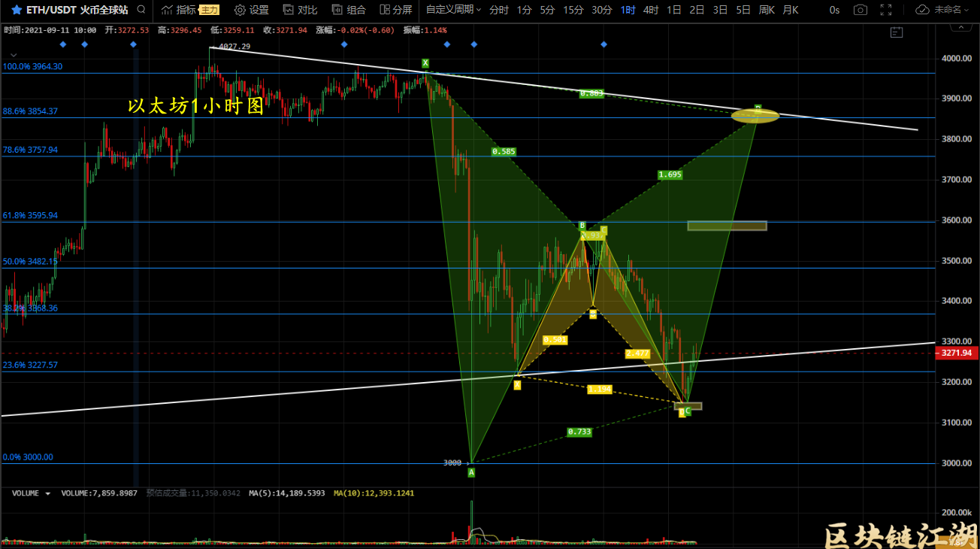Image resolution: width=980 pixels, height=549 pixels.
Task: Select the yellow ellipse target zone
Action: tap(755, 116)
